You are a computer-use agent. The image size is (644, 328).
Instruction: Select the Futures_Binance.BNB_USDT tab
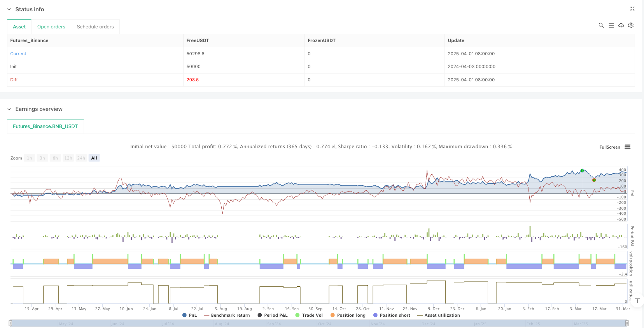tap(45, 126)
